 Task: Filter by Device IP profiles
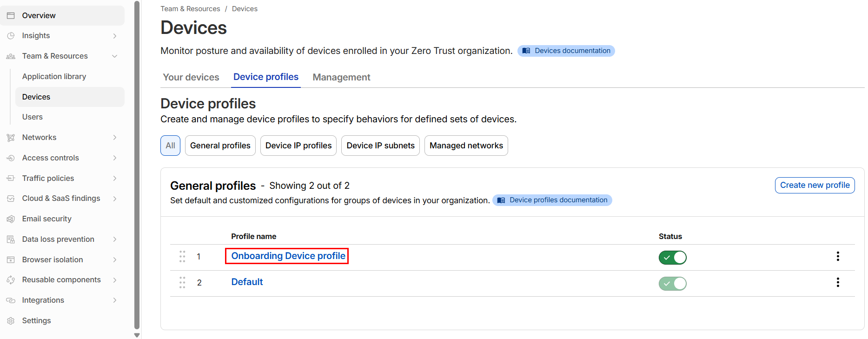coord(298,146)
